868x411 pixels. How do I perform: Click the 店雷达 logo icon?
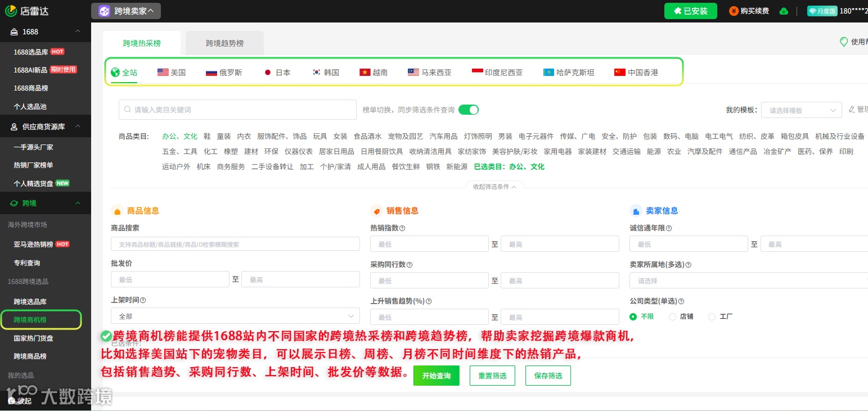tap(11, 10)
